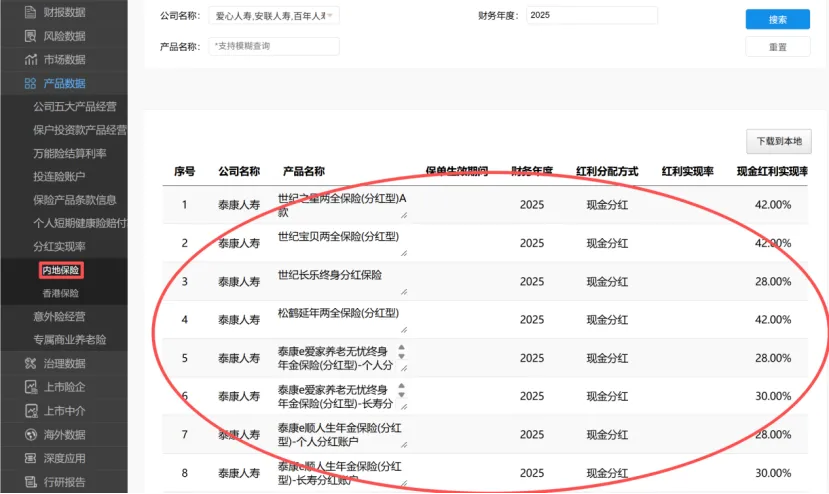Click the 深度应用 sidebar icon

coord(31,458)
